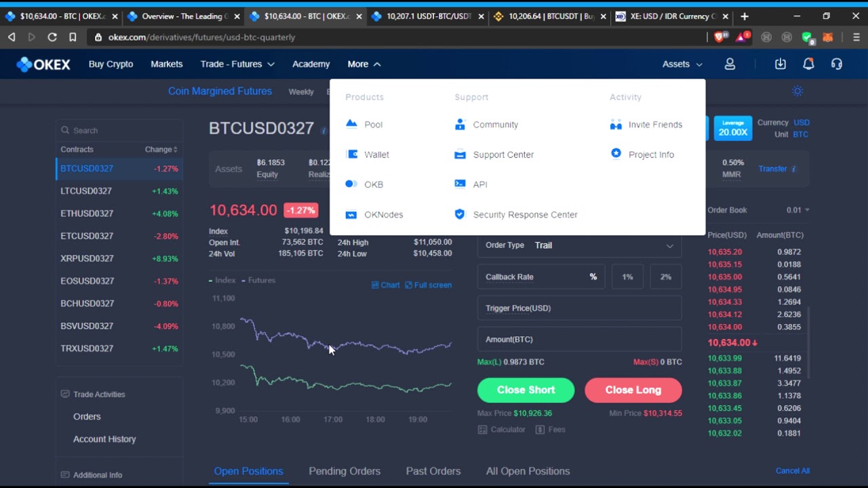Open the Calculator tool
The height and width of the screenshot is (488, 868).
(501, 429)
